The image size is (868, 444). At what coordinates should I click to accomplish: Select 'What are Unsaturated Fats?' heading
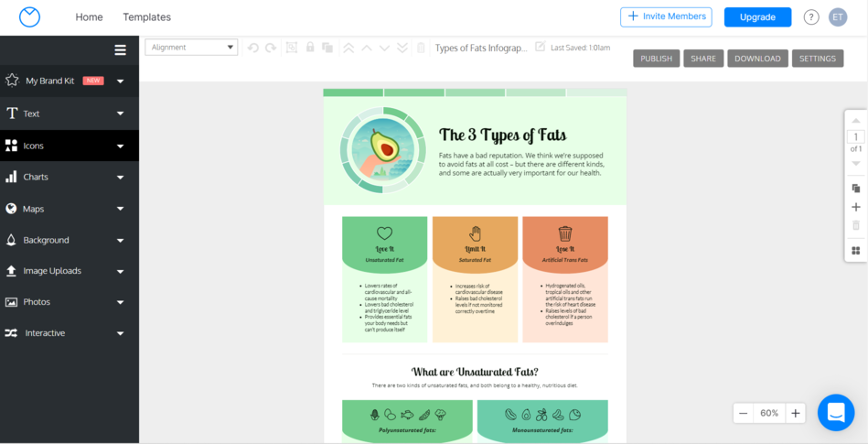click(475, 372)
